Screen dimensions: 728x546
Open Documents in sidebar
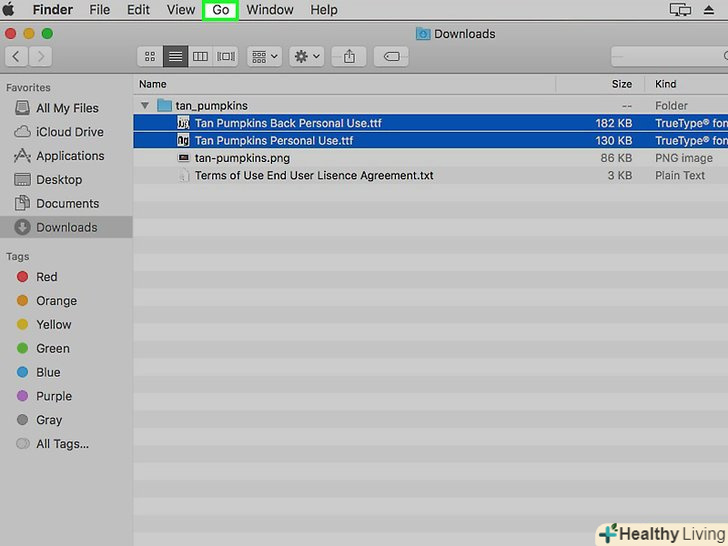(66, 204)
